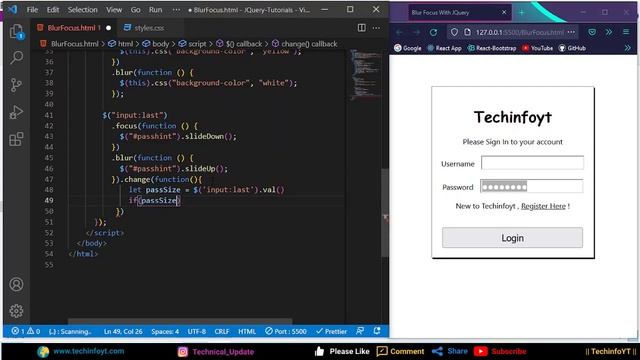Open the View menu

point(114,10)
